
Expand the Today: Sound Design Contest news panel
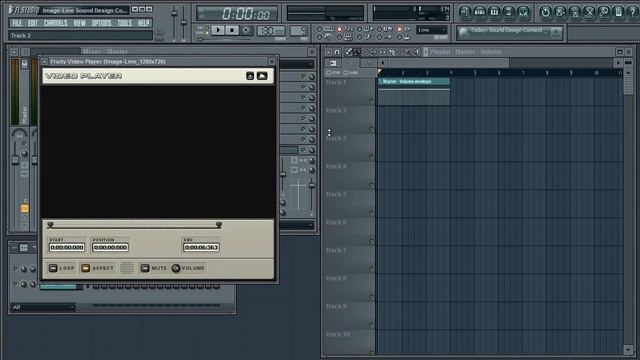(x=510, y=33)
